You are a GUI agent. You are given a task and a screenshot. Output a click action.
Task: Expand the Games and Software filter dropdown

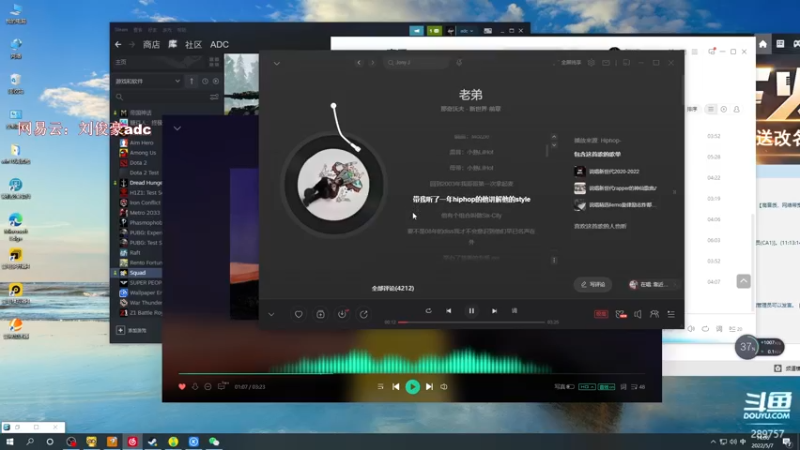pyautogui.click(x=148, y=81)
